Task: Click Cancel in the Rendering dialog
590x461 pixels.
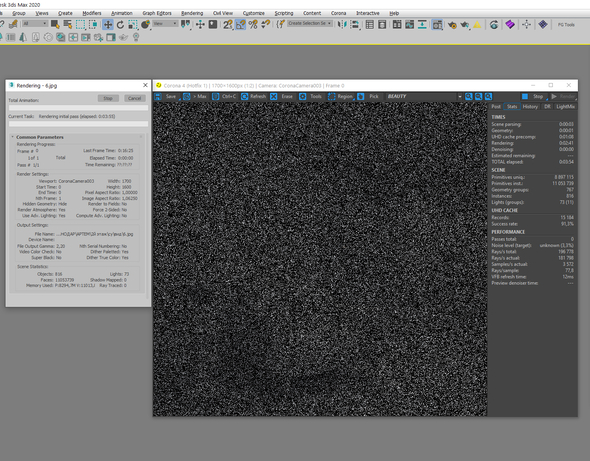Action: 134,98
